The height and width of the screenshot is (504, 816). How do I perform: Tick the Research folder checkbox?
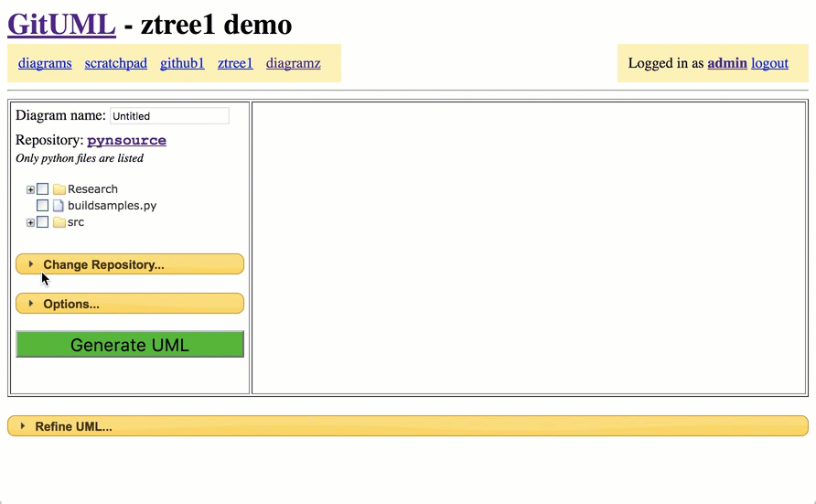(43, 189)
